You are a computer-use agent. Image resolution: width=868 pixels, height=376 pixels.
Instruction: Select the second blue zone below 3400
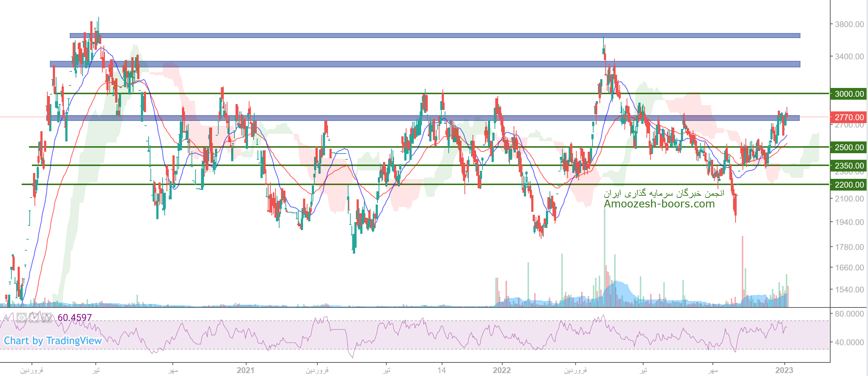pos(425,64)
